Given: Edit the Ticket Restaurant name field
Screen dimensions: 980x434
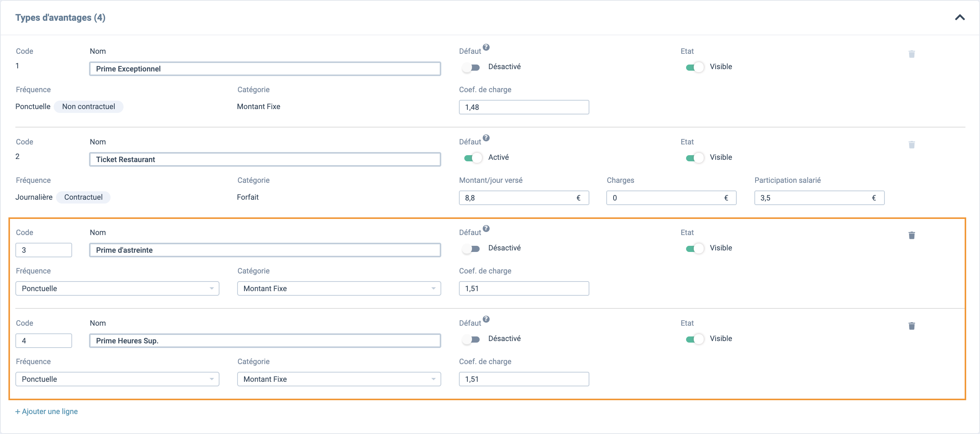Looking at the screenshot, I should click(265, 159).
